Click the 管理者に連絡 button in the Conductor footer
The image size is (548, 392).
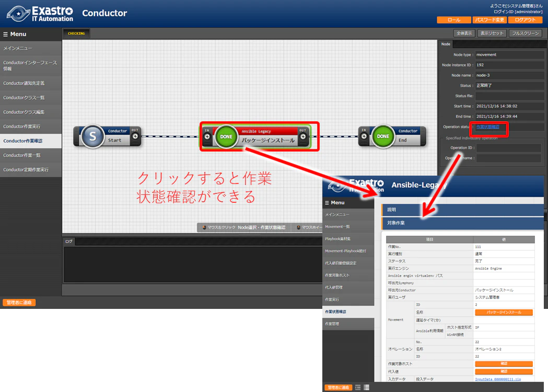tap(19, 303)
